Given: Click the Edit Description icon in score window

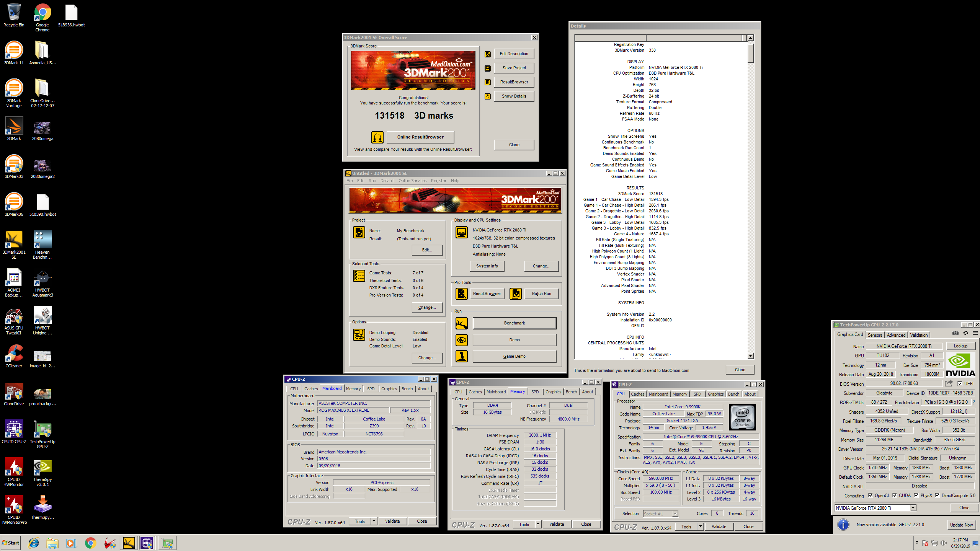Looking at the screenshot, I should pos(487,54).
